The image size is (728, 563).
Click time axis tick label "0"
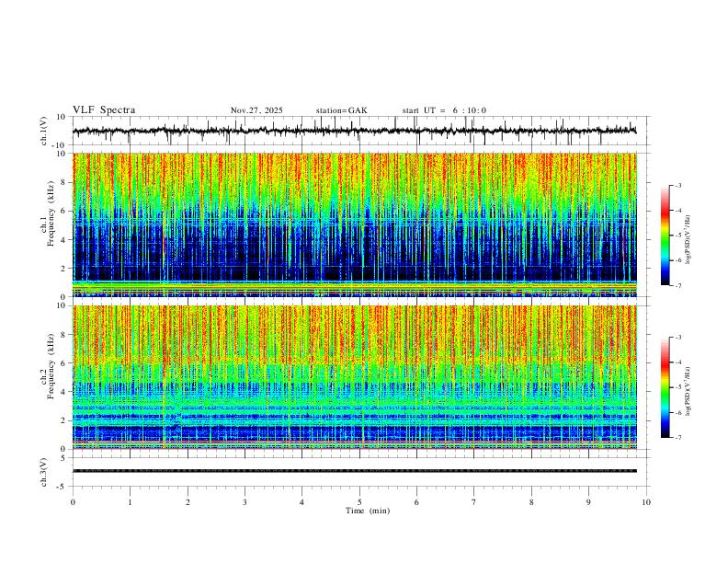(73, 502)
